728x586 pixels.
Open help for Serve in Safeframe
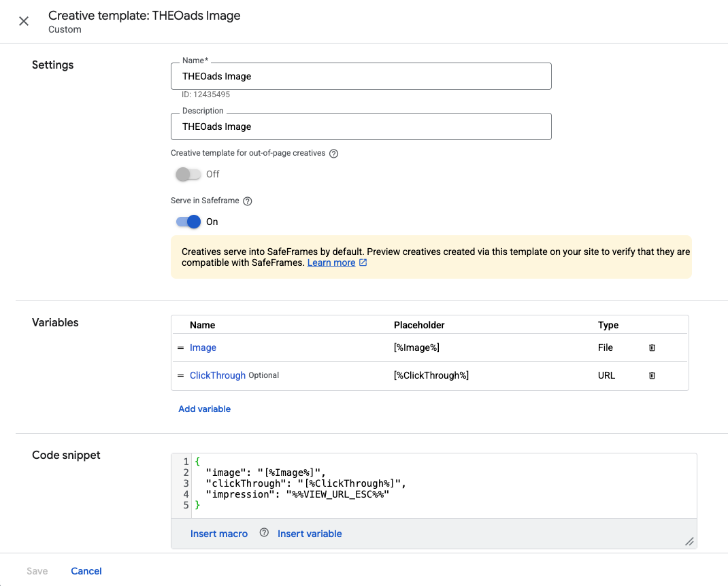click(248, 201)
